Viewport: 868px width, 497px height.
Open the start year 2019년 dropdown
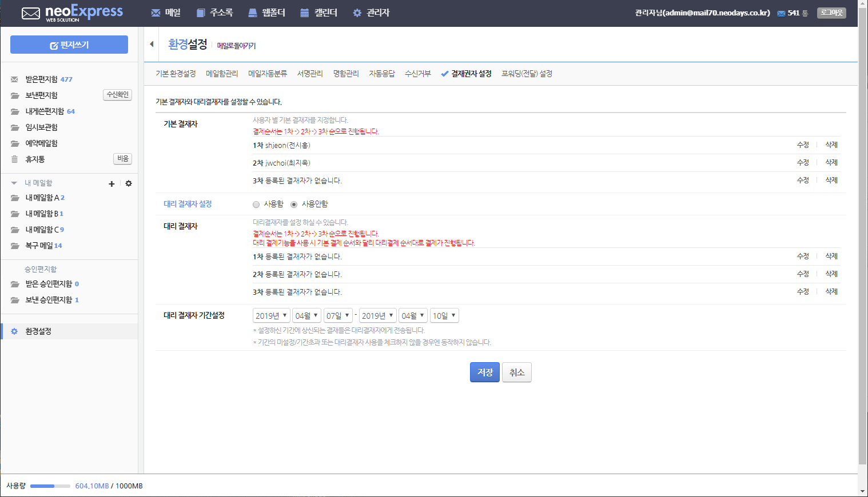point(272,315)
